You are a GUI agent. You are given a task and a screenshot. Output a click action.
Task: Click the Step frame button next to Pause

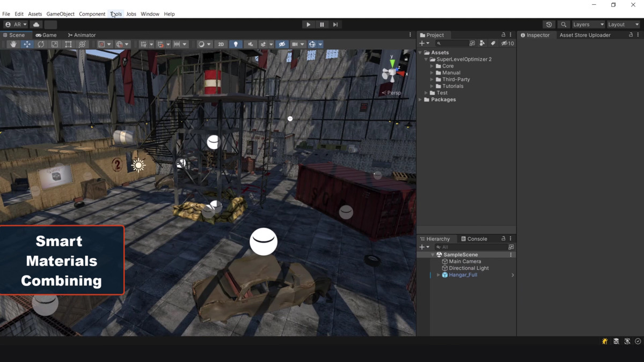click(x=335, y=24)
